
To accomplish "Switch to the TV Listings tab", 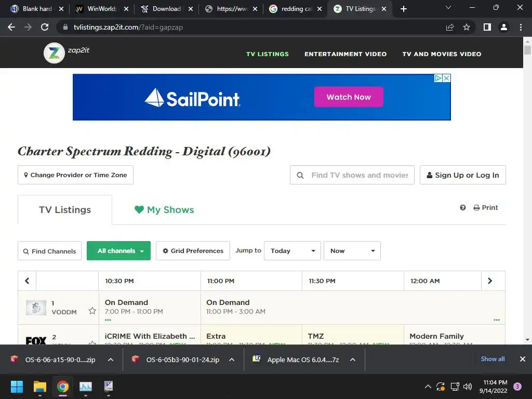I will (x=65, y=210).
